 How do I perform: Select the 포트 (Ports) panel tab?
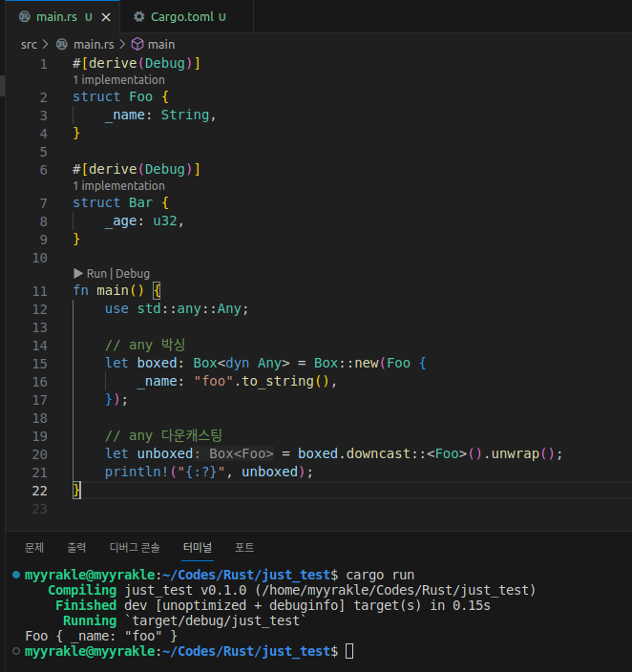click(244, 547)
